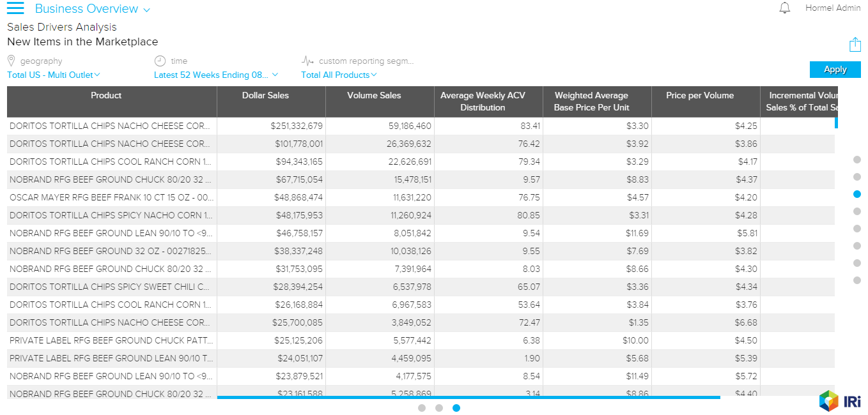Click the IRi logo

[x=840, y=401]
